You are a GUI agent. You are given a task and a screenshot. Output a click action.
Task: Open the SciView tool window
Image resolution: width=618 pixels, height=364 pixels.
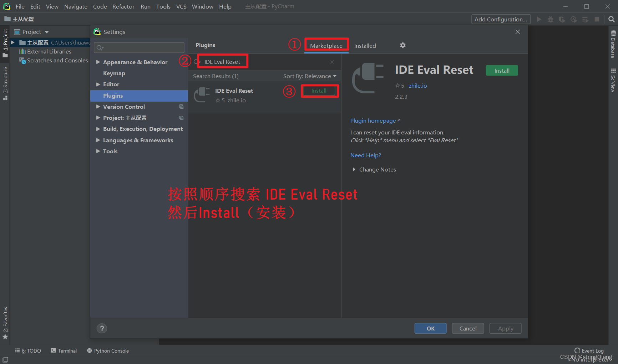(x=613, y=80)
